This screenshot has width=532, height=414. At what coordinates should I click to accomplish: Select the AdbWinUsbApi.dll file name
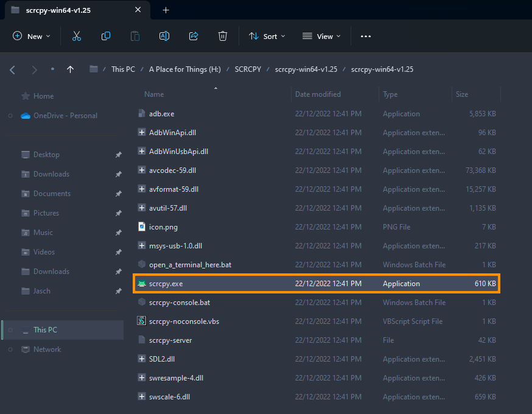point(178,152)
